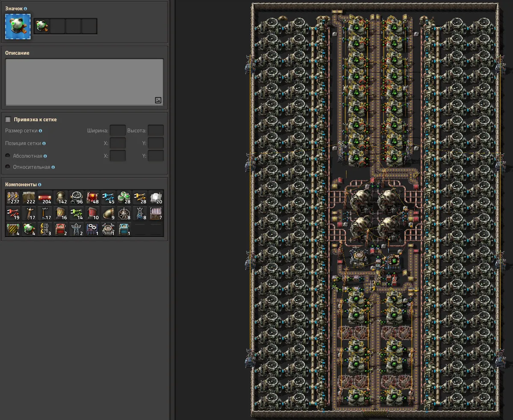The image size is (513, 420).
Task: Click the X field in the Абсолютная row
Action: coord(118,156)
